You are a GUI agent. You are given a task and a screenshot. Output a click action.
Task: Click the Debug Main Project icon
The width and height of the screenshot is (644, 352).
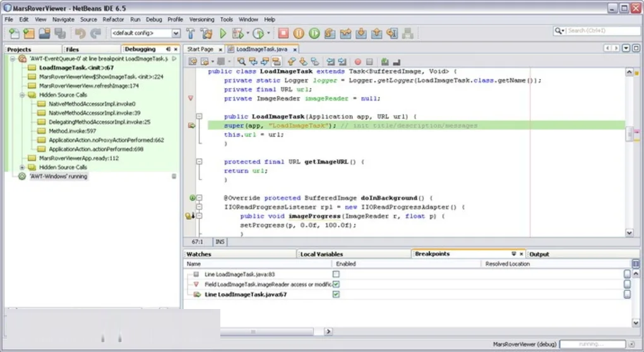237,33
